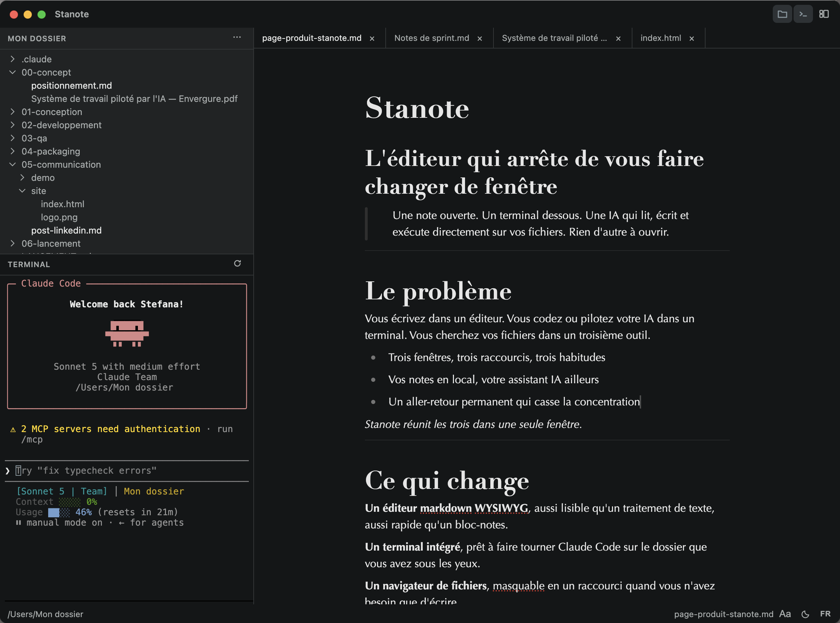Click the Ce qui change heading

(447, 481)
